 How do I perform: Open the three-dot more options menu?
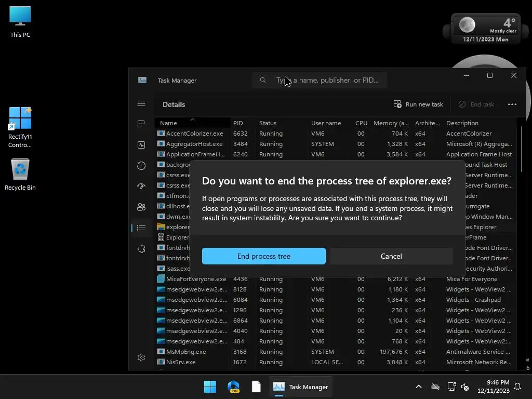pyautogui.click(x=512, y=104)
